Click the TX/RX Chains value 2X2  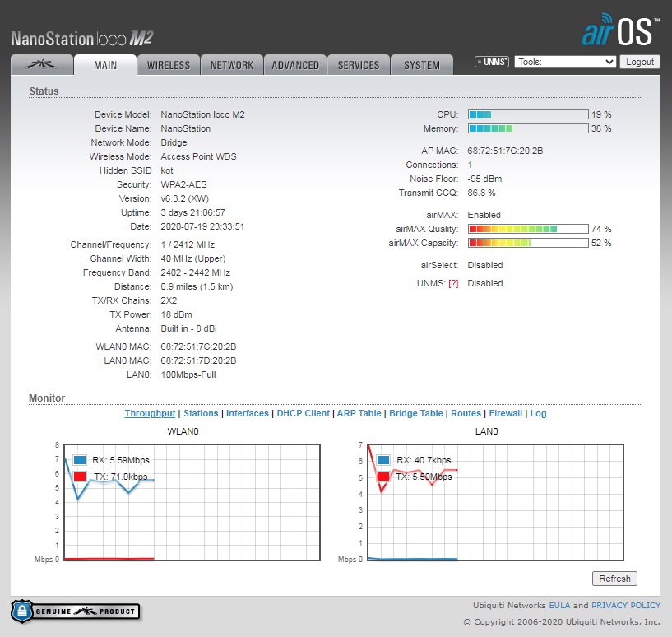tap(169, 300)
